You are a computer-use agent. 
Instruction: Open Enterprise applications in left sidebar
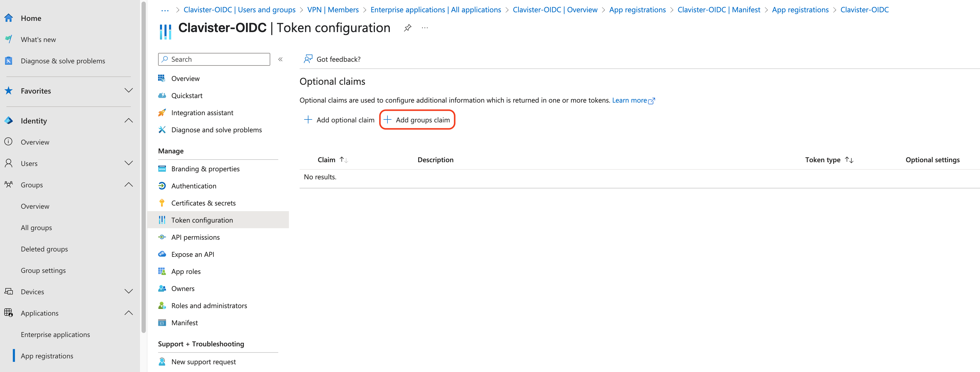click(x=55, y=334)
